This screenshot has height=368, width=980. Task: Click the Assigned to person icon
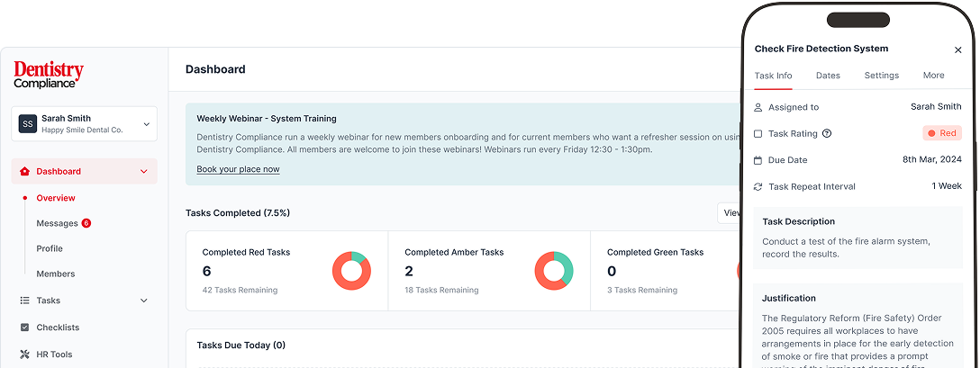[758, 107]
